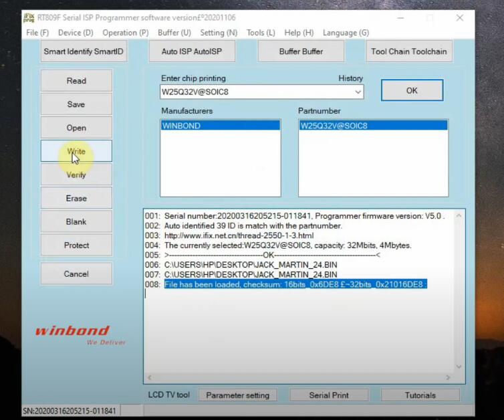This screenshot has width=504, height=420.
Task: Click the iFix prog title bar icon
Action: (29, 17)
